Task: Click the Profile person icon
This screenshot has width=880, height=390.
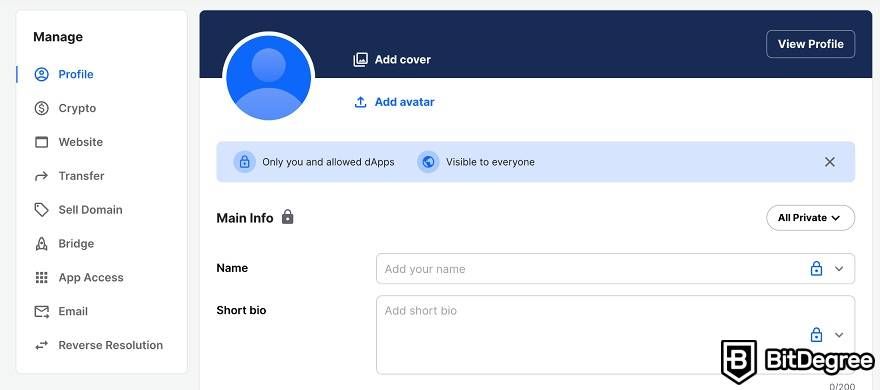Action: pyautogui.click(x=42, y=74)
